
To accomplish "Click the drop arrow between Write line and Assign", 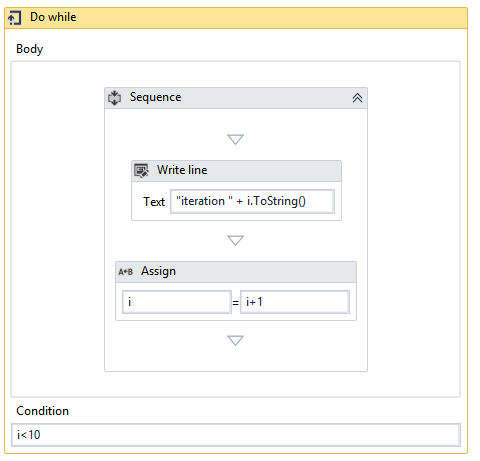I will pyautogui.click(x=235, y=240).
